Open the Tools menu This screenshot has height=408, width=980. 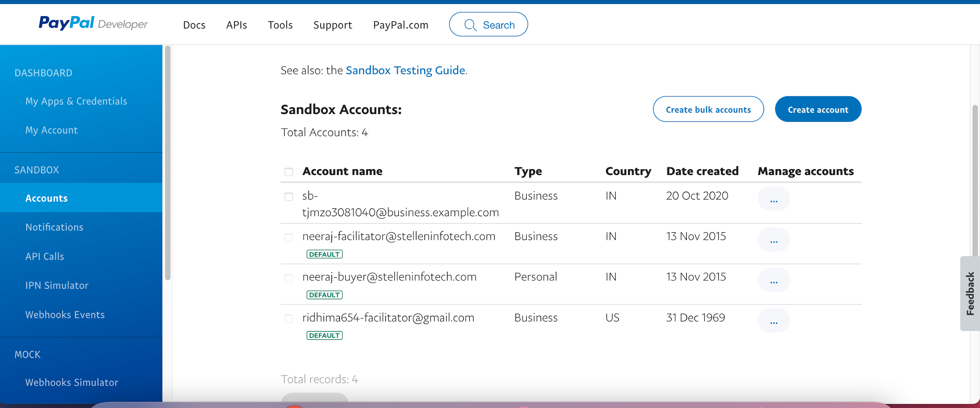click(280, 25)
